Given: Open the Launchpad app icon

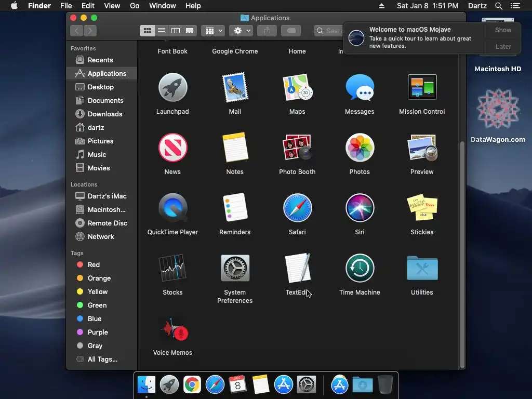Looking at the screenshot, I should (x=172, y=87).
